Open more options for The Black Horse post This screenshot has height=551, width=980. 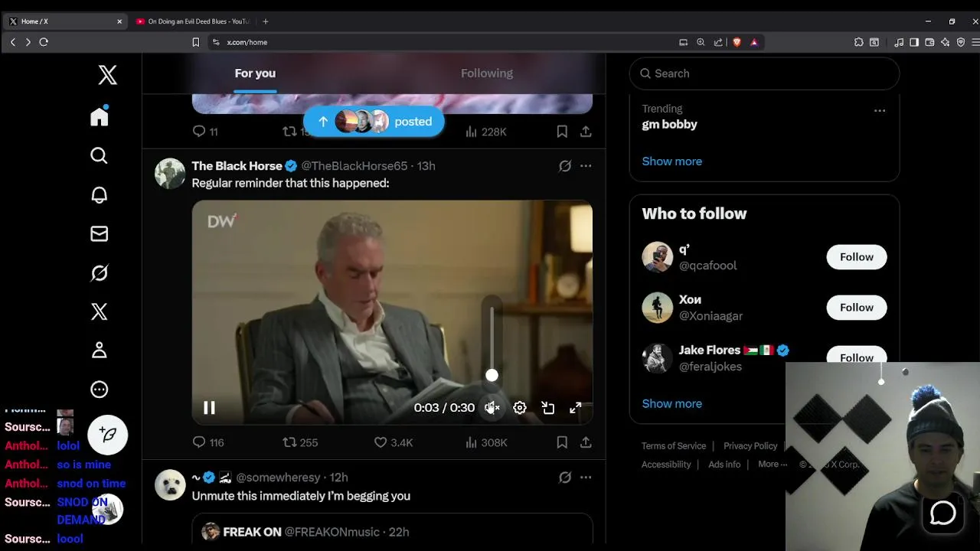[x=586, y=166]
